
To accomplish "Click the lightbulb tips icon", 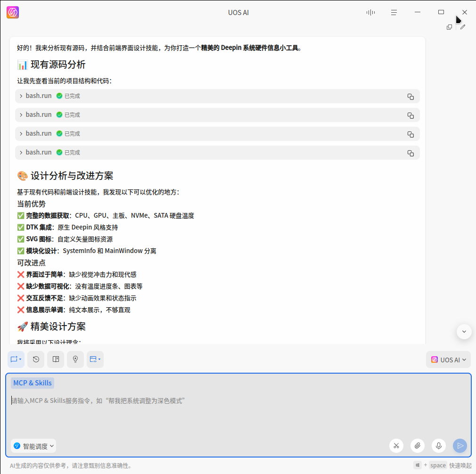I will [75, 359].
